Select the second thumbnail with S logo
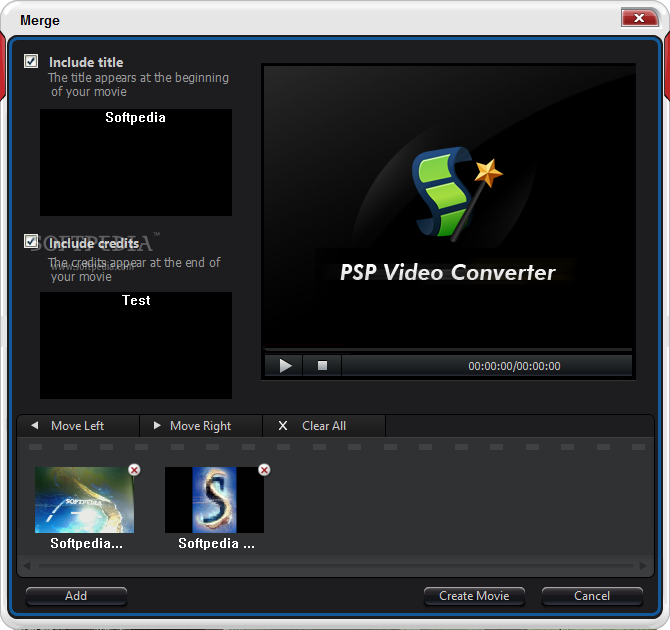The image size is (670, 630). (214, 500)
